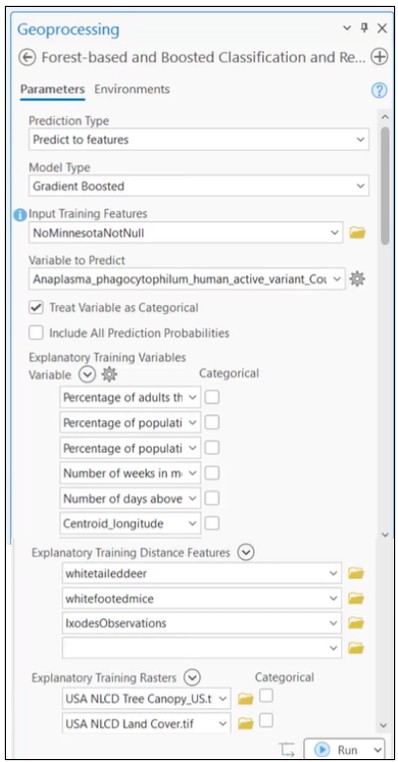The height and width of the screenshot is (762, 398).
Task: Open whitefootedmice dropdown
Action: pyautogui.click(x=333, y=598)
